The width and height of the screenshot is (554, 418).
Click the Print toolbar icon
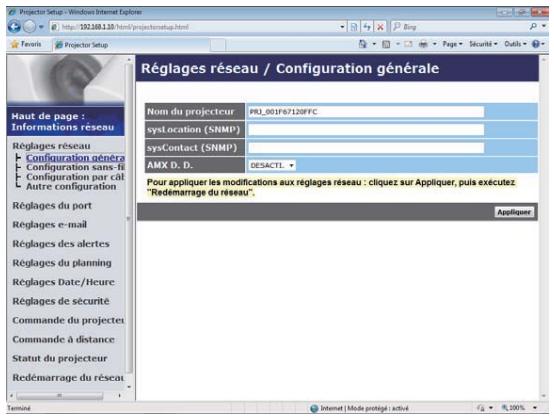click(423, 44)
